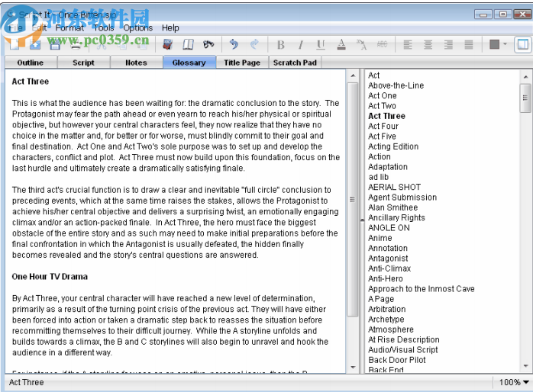Open the 100% zoom dropdown

pyautogui.click(x=514, y=382)
